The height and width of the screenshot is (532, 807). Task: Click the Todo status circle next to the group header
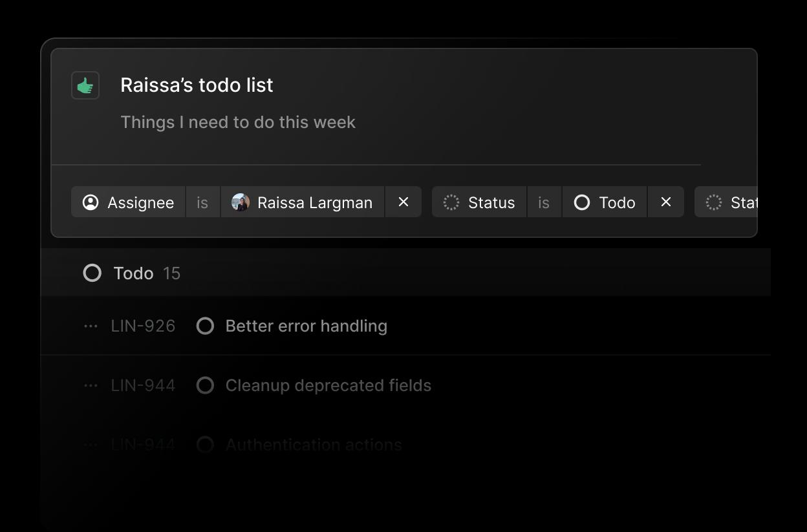92,273
